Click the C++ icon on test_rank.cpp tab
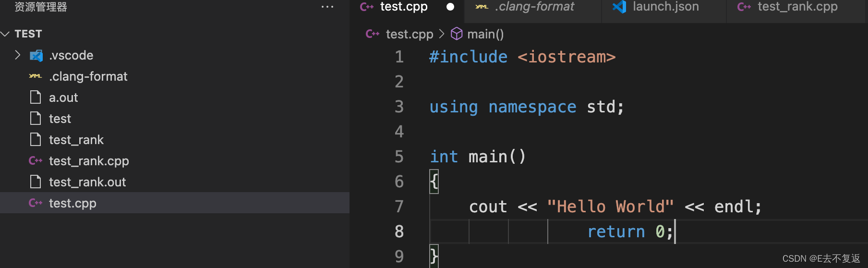 coord(744,7)
